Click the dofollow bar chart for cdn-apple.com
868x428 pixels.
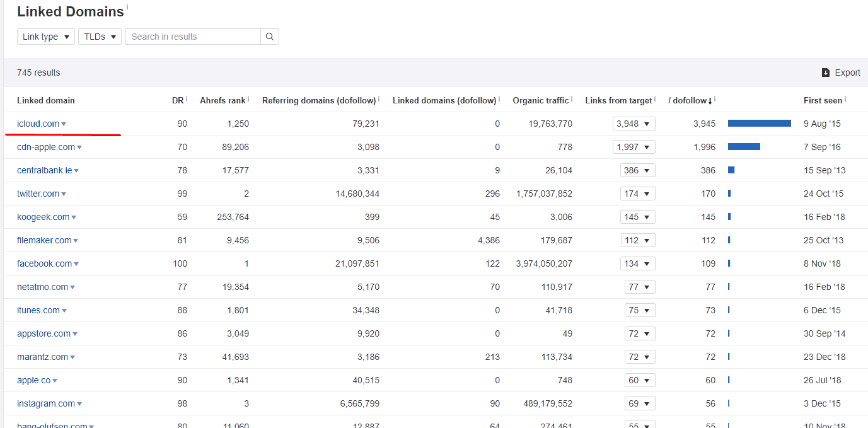tap(744, 146)
